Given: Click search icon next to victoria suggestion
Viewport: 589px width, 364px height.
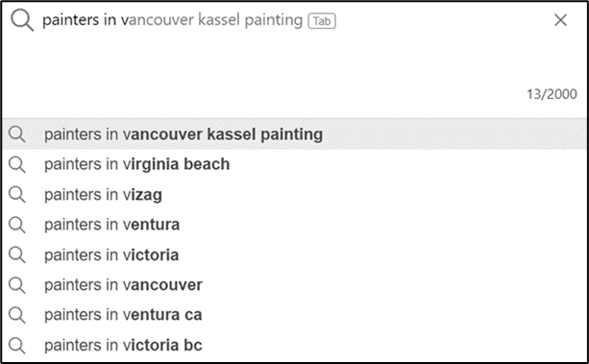Looking at the screenshot, I should 17,255.
